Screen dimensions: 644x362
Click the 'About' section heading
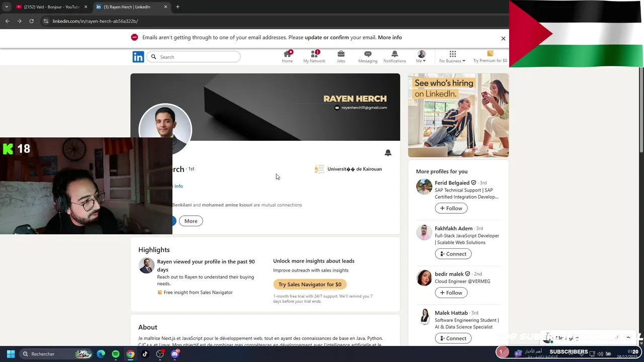(148, 327)
